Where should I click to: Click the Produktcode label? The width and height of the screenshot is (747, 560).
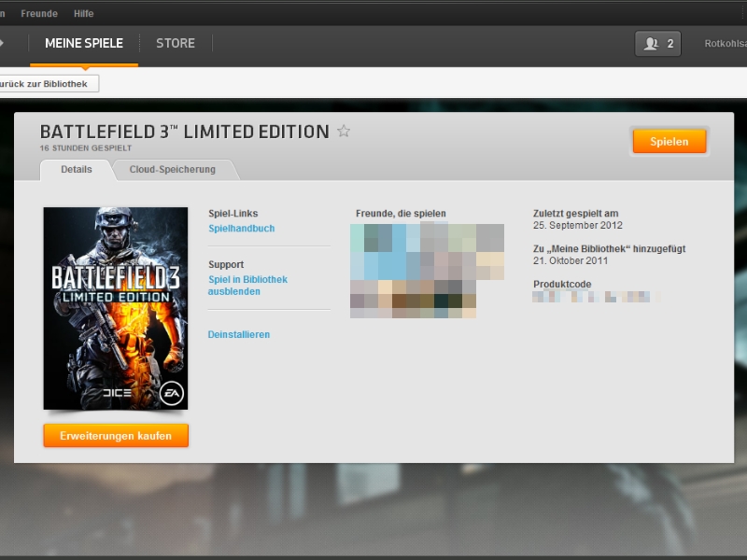click(x=562, y=285)
